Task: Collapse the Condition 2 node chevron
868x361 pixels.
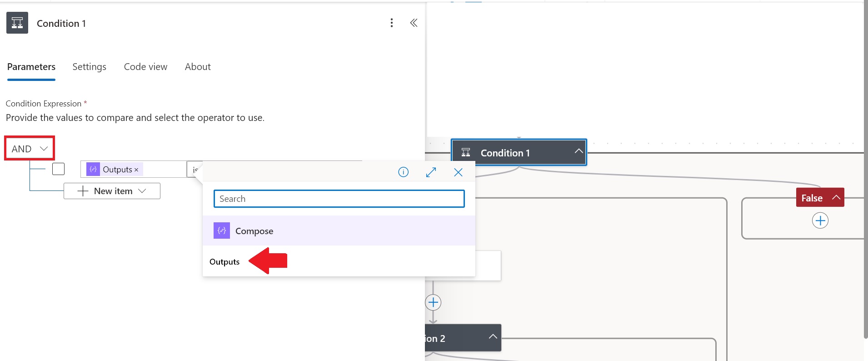Action: pyautogui.click(x=493, y=337)
